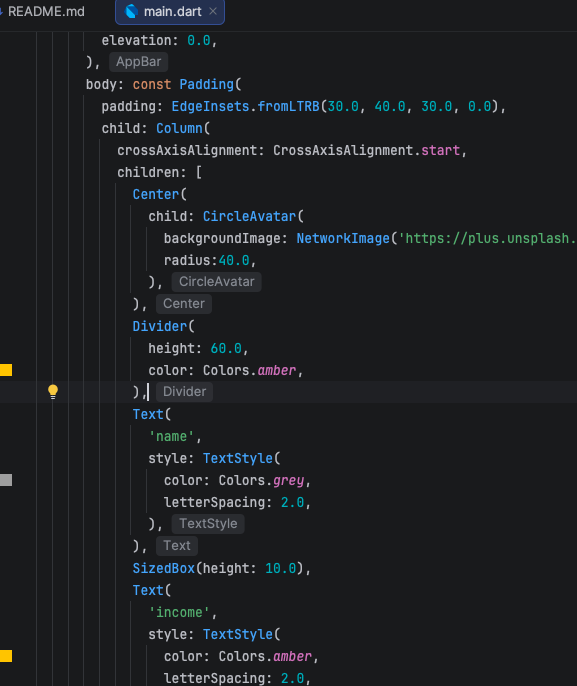Image resolution: width=577 pixels, height=686 pixels.
Task: Click the Column widget name
Action: click(x=179, y=128)
